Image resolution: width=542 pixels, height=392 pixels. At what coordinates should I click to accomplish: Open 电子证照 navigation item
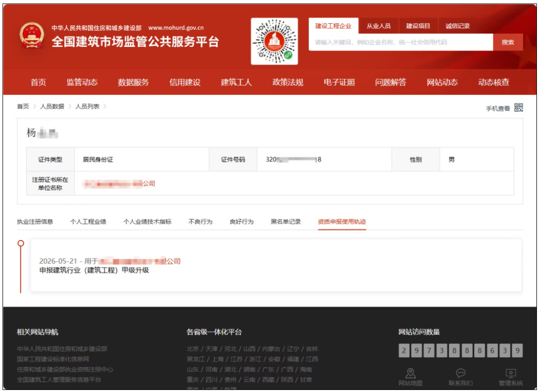click(x=339, y=82)
